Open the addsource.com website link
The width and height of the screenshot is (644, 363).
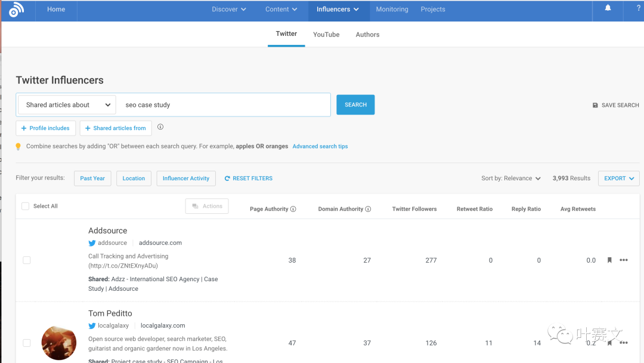click(x=160, y=243)
